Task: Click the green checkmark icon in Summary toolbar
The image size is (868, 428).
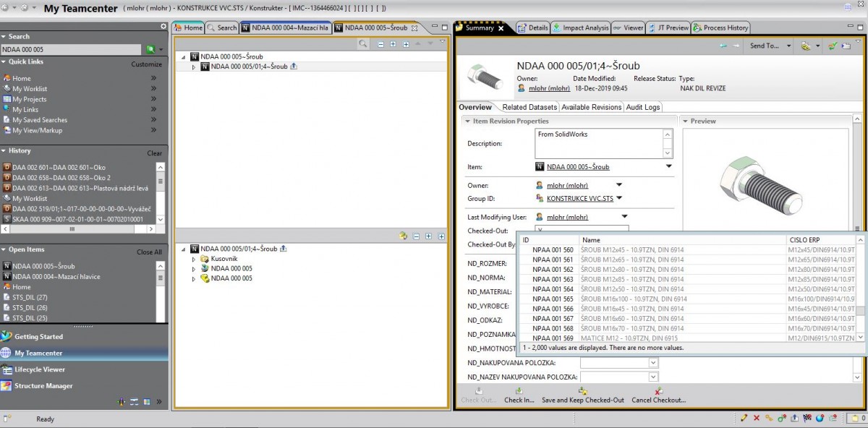Action: click(x=833, y=46)
